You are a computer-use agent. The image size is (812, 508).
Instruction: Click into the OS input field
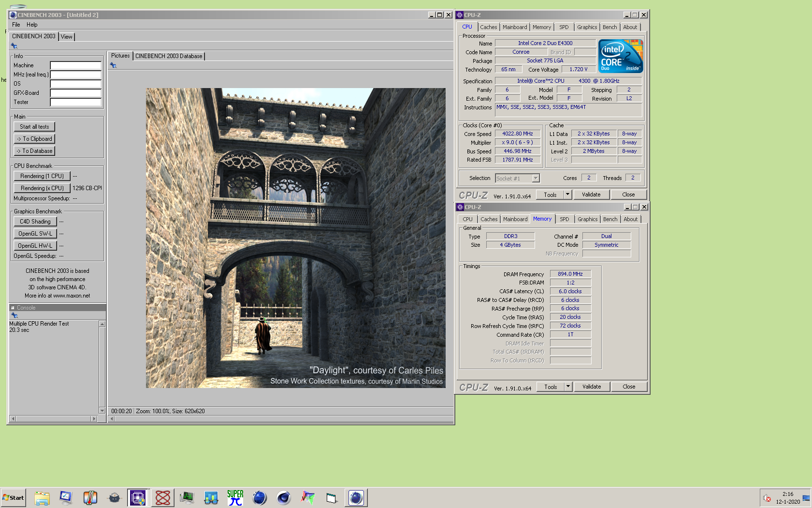click(x=76, y=84)
